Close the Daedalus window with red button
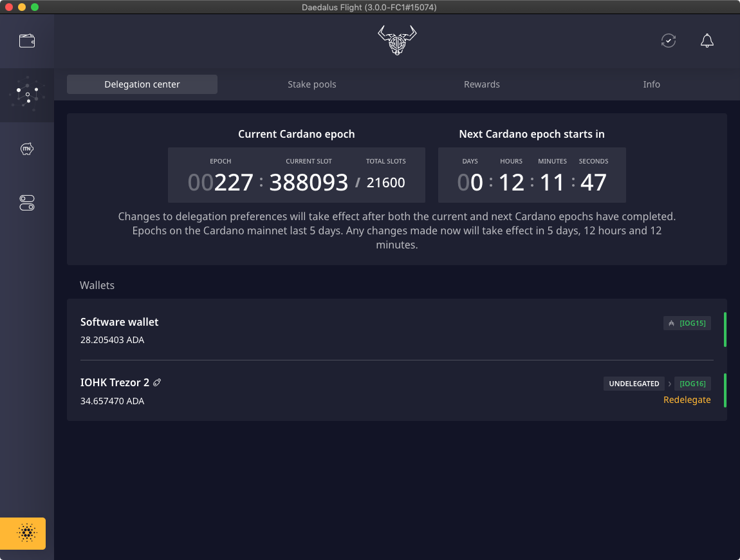The height and width of the screenshot is (560, 740). pos(8,7)
